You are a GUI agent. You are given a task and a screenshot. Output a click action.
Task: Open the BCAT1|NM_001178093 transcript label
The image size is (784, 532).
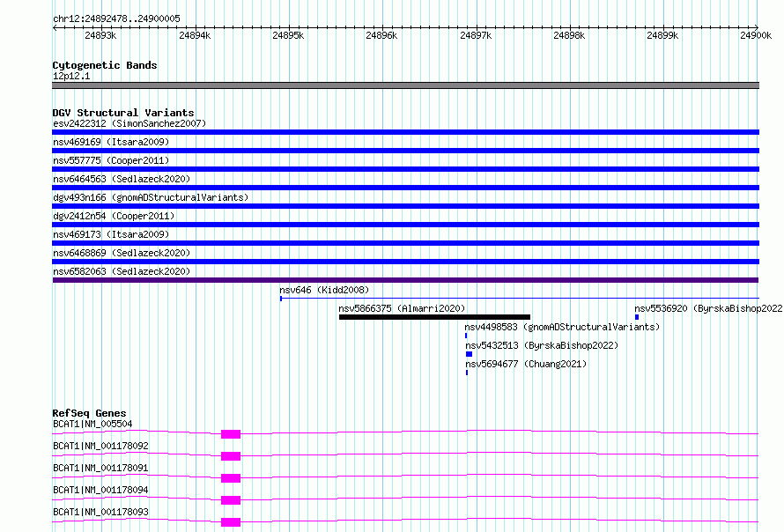(x=100, y=512)
